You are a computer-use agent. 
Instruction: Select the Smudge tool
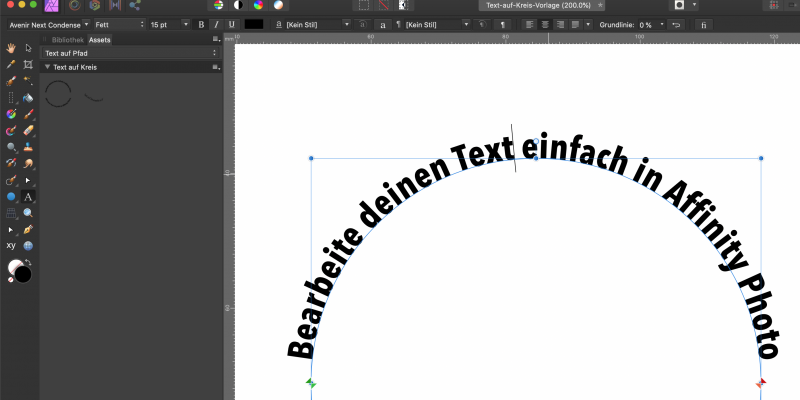(x=28, y=164)
